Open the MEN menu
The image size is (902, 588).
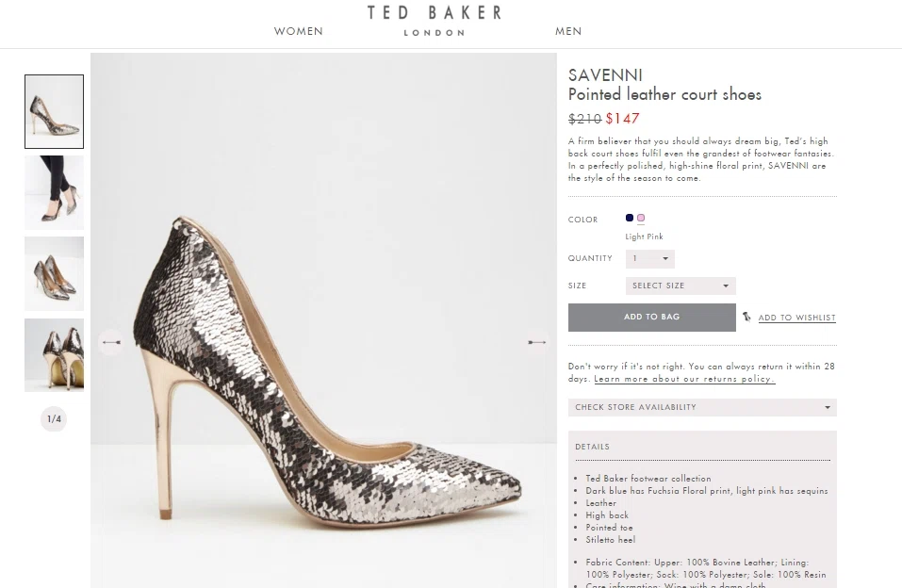(568, 31)
